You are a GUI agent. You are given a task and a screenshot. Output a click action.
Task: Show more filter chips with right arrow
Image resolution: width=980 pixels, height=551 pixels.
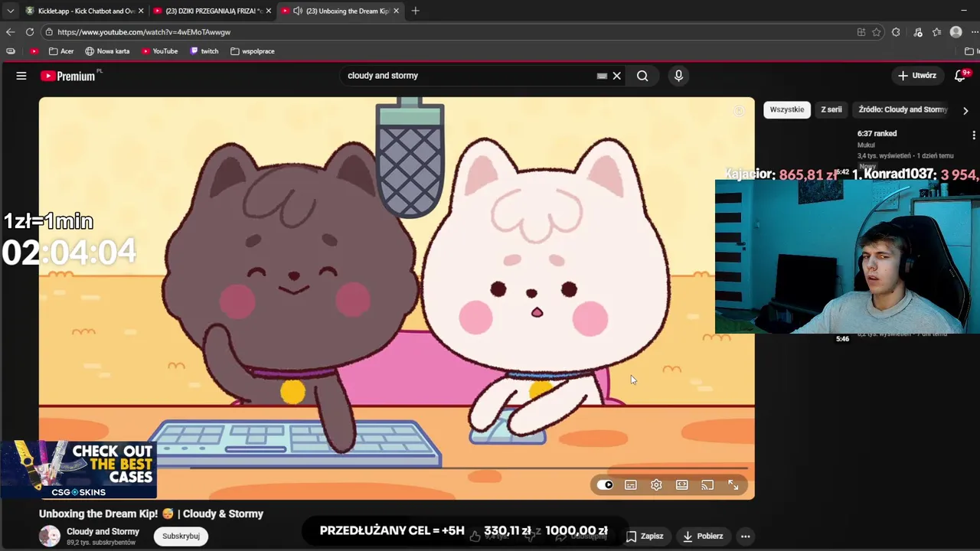(965, 110)
